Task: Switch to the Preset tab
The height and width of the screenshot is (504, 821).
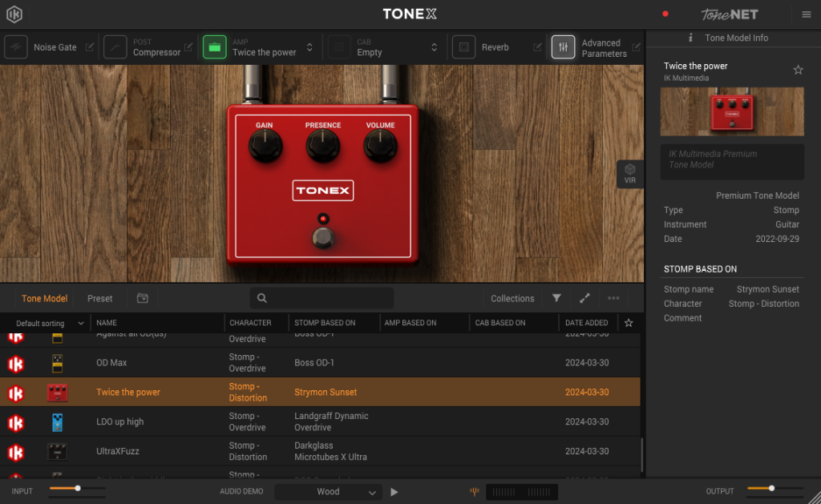Action: pyautogui.click(x=100, y=298)
